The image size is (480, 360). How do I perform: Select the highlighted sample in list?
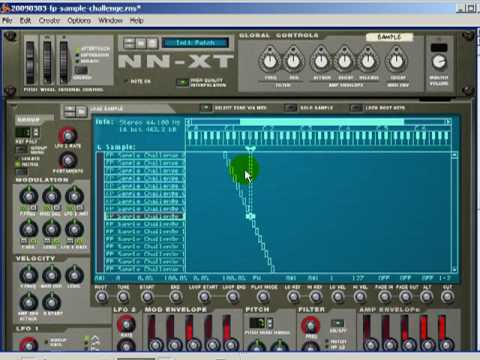coord(144,216)
